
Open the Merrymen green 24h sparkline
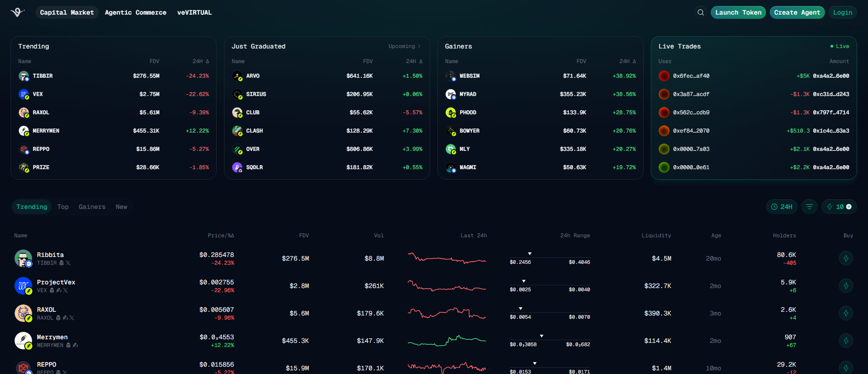(447, 341)
